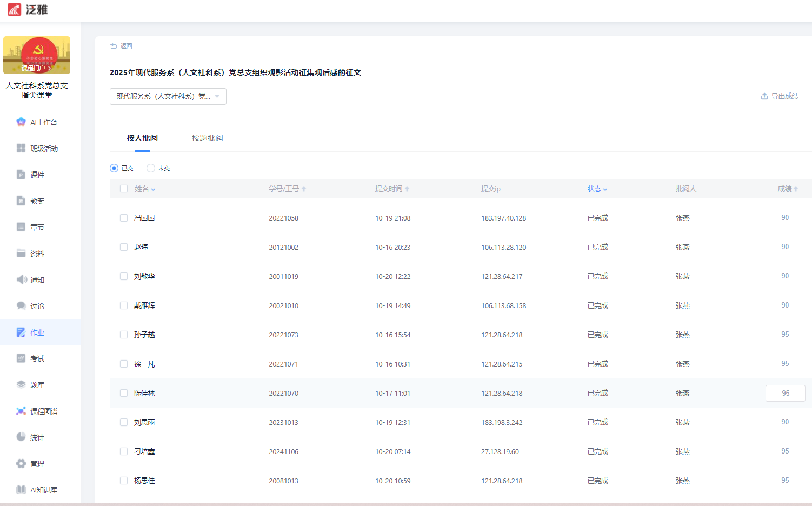Click the 班级活动 grid icon
Viewport: 812px width, 506px height.
pyautogui.click(x=21, y=148)
